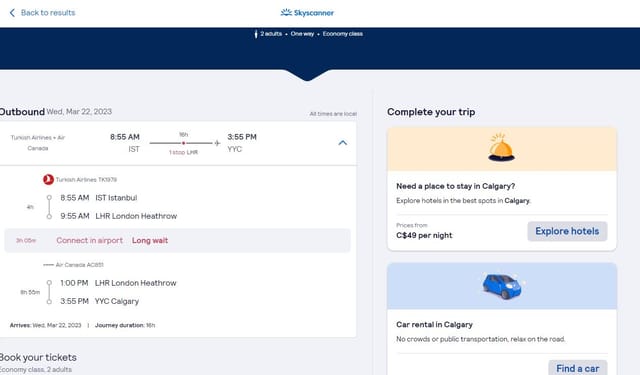Click the Explore hotels button
The height and width of the screenshot is (375, 640).
[x=567, y=231]
